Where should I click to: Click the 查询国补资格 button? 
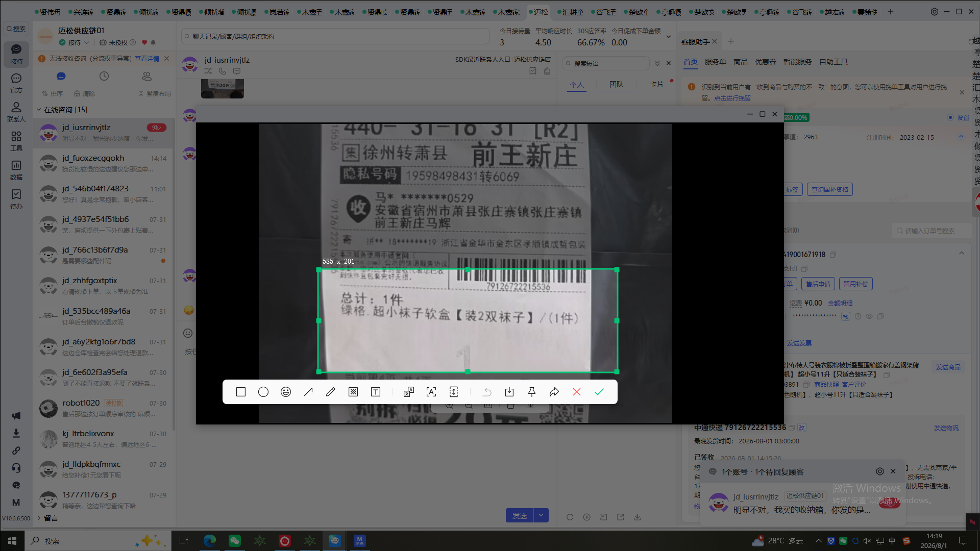tap(830, 190)
